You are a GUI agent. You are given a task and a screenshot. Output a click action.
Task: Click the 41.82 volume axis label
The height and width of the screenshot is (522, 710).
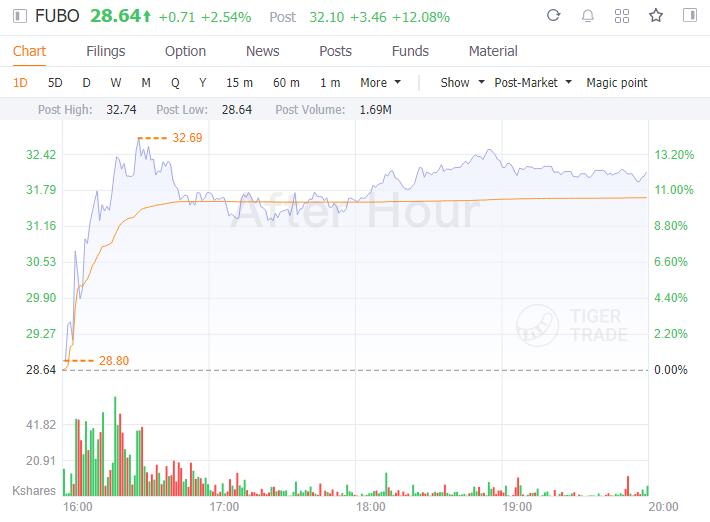click(41, 425)
